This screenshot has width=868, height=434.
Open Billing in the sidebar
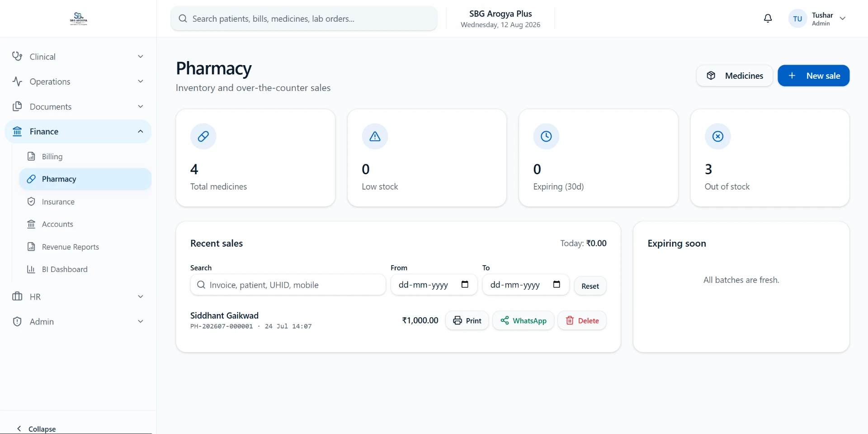(x=85, y=157)
